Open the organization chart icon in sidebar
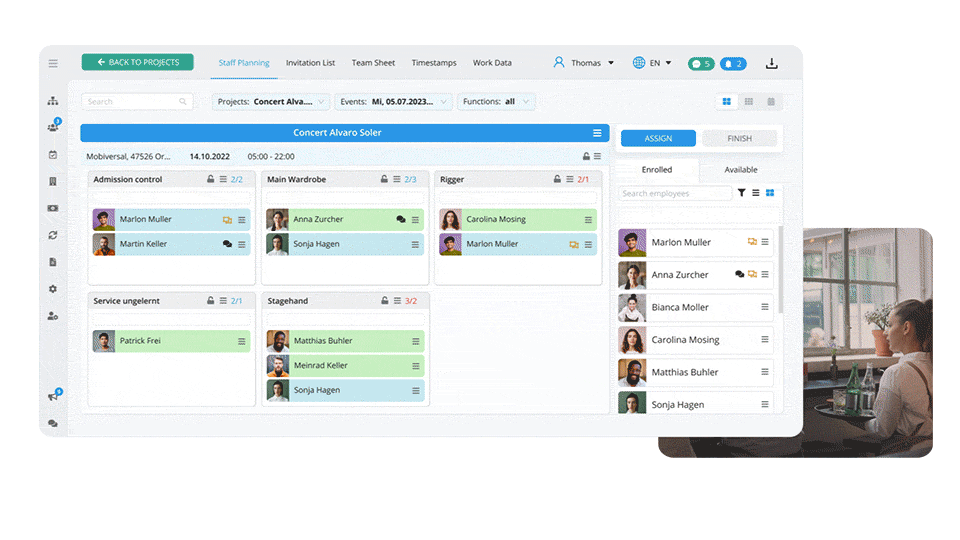This screenshot has width=960, height=540. (x=53, y=101)
